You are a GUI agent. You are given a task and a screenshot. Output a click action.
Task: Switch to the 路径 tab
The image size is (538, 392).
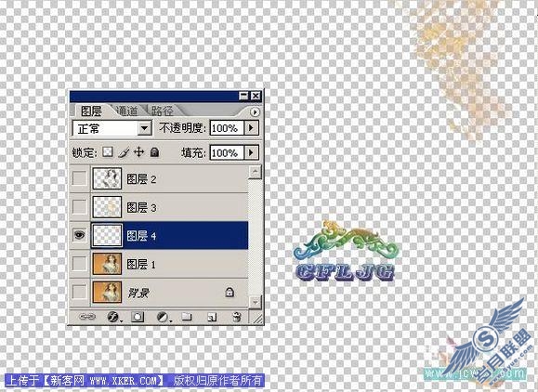click(x=163, y=111)
